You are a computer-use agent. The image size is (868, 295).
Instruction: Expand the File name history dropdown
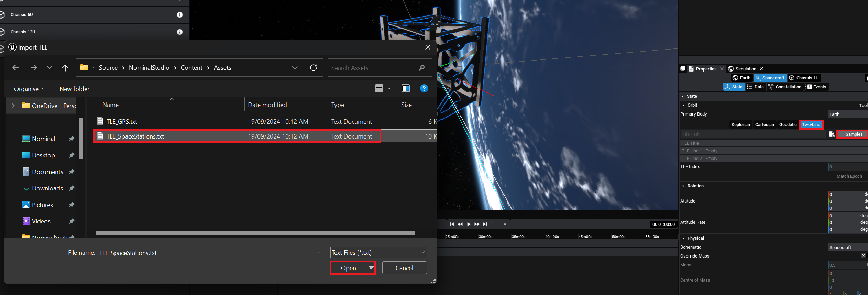(x=319, y=252)
